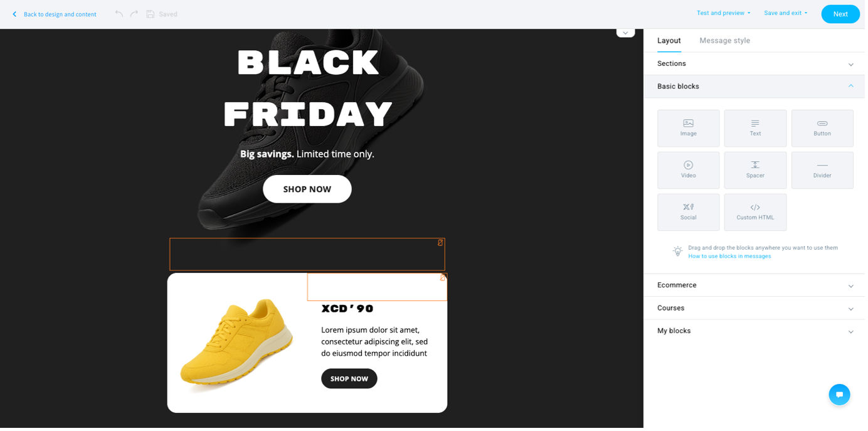Open How to use blocks in messages

(x=729, y=256)
